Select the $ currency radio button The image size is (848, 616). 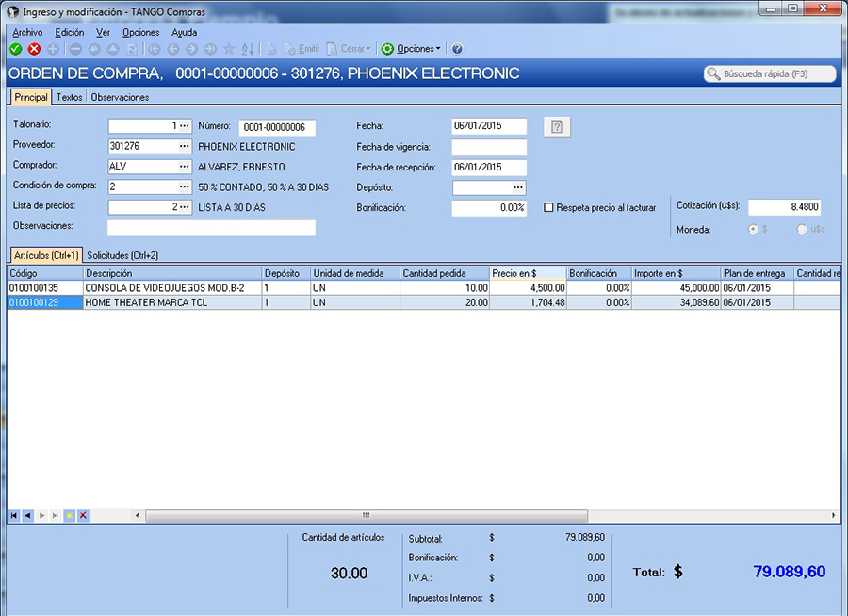753,229
